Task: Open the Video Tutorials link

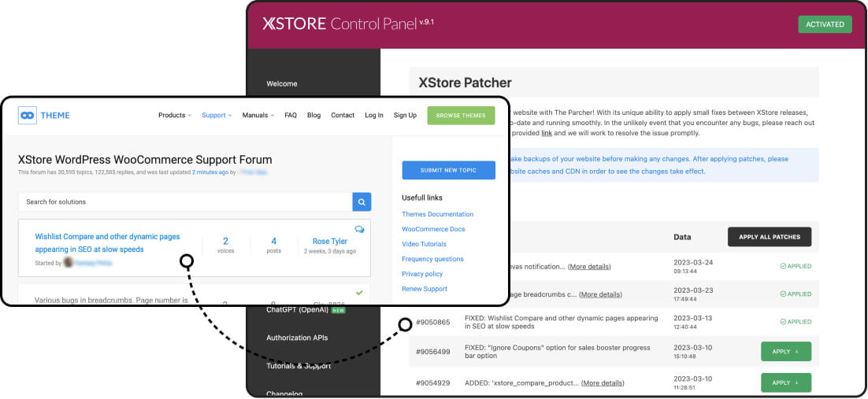Action: [424, 244]
